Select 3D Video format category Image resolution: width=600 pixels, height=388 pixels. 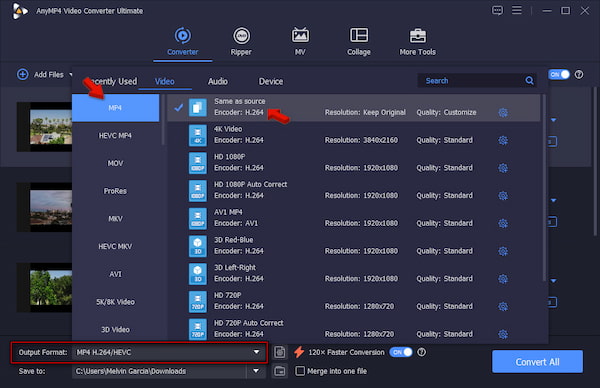coord(116,329)
